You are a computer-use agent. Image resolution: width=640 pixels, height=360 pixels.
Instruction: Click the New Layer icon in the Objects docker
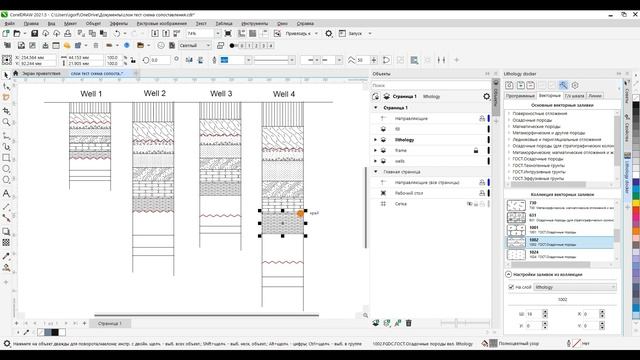[x=376, y=323]
